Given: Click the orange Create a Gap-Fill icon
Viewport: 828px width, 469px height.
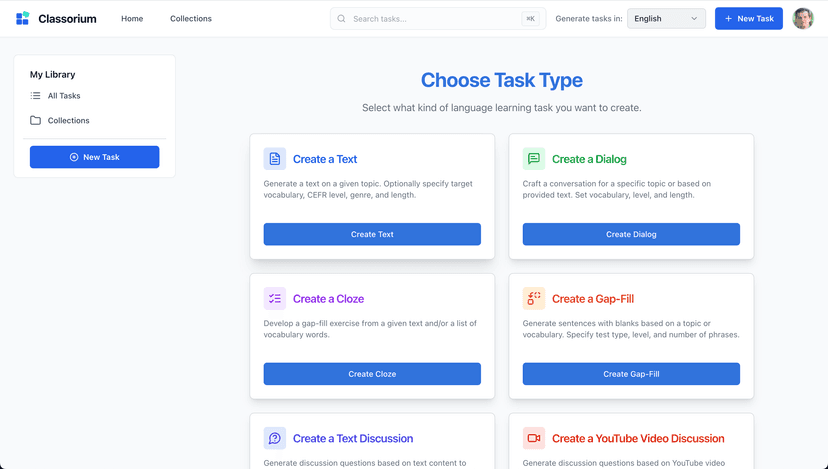Looking at the screenshot, I should click(x=533, y=299).
